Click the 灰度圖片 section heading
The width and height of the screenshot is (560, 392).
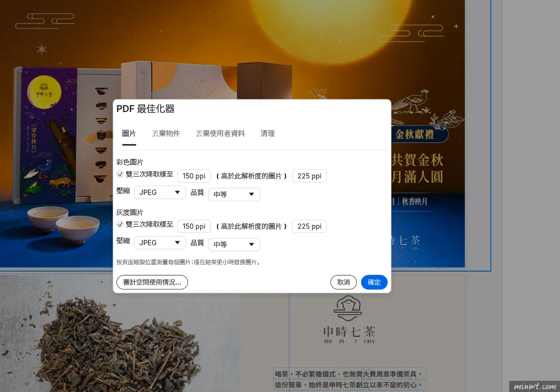[x=130, y=212]
